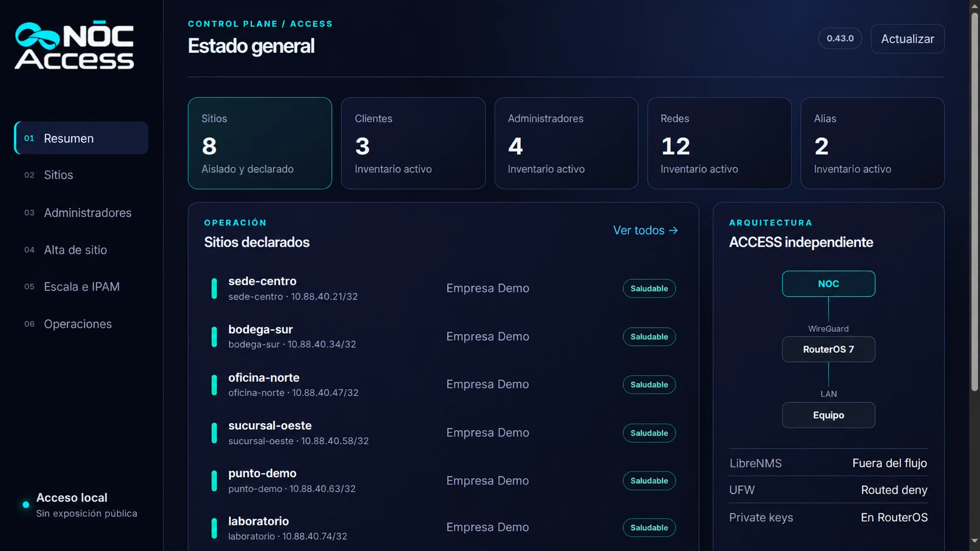Select the oficina-norte site row
Viewport: 980px width, 551px height.
point(443,385)
